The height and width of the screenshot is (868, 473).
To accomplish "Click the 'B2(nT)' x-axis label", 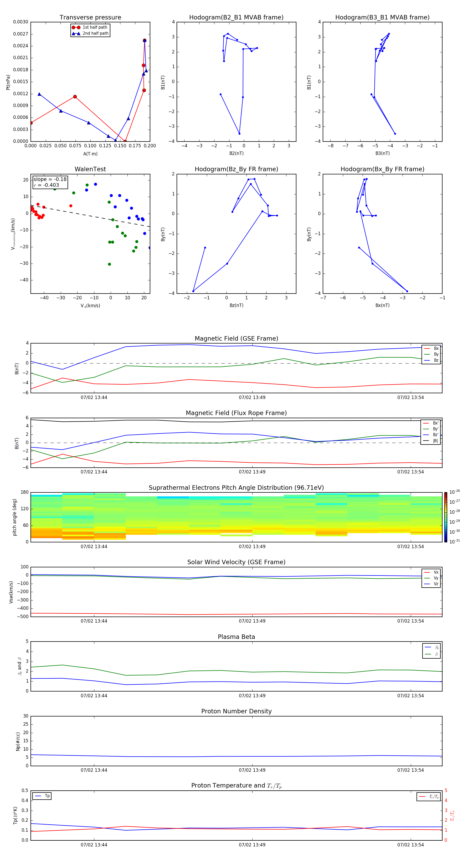I will pyautogui.click(x=236, y=153).
